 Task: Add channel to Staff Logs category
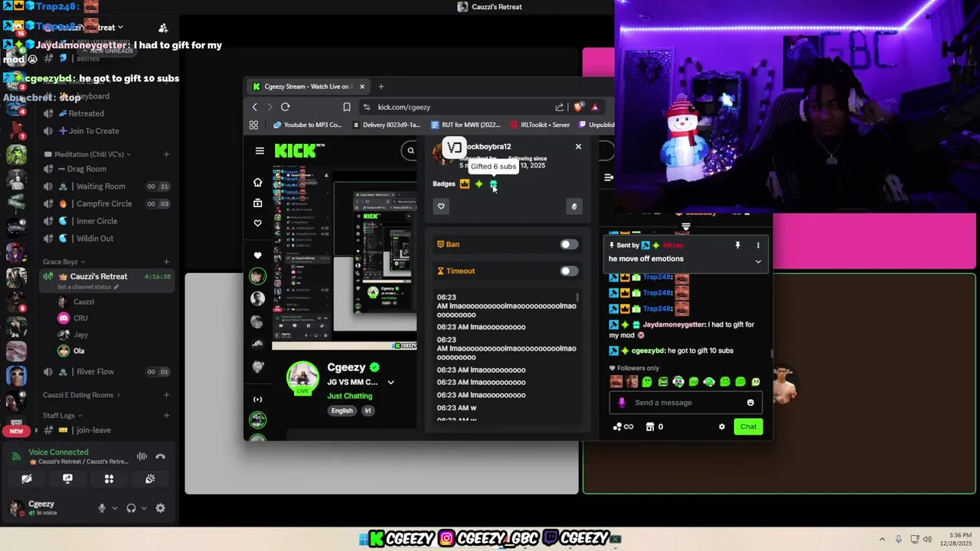(x=166, y=416)
